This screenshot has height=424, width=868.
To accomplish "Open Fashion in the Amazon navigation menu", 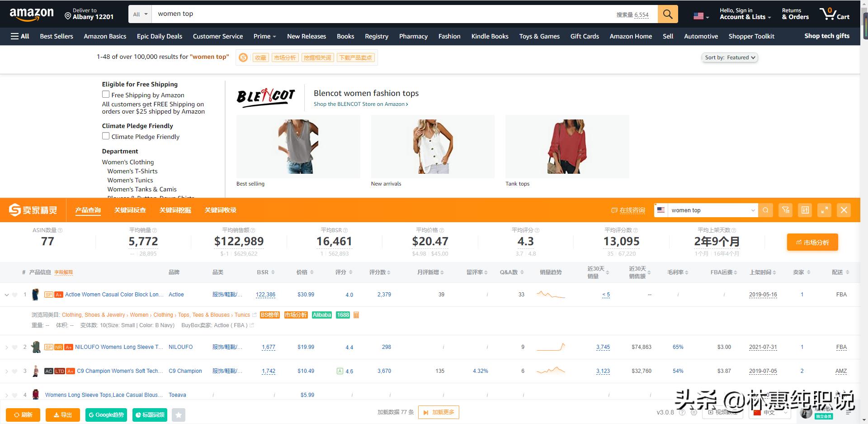I will 449,36.
